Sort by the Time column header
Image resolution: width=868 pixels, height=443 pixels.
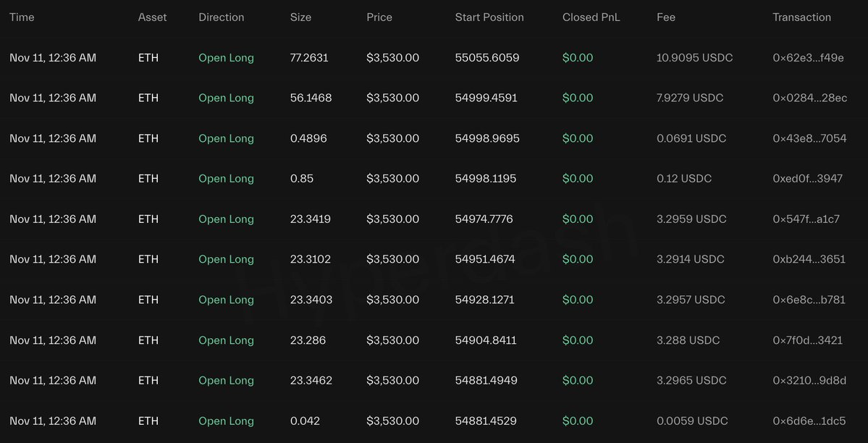pos(22,17)
